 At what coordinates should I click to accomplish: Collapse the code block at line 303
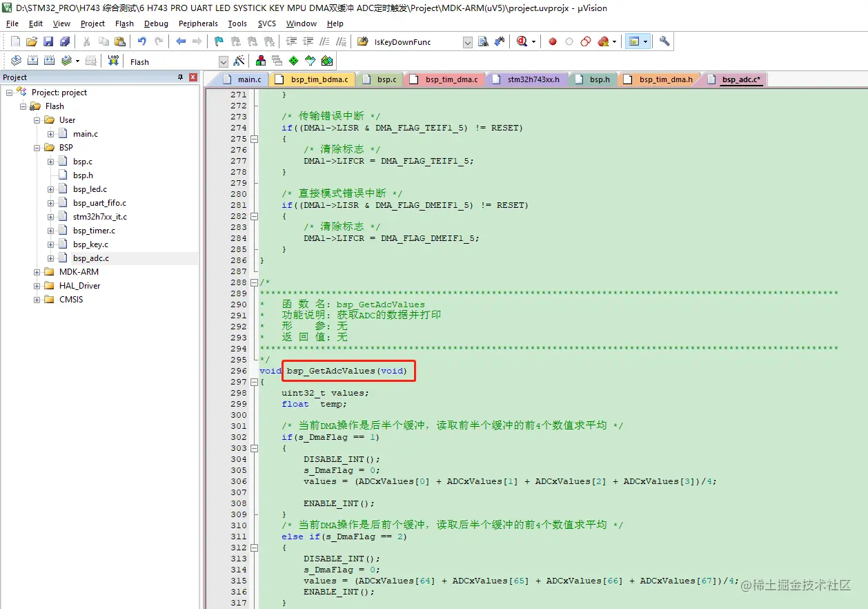(x=254, y=448)
